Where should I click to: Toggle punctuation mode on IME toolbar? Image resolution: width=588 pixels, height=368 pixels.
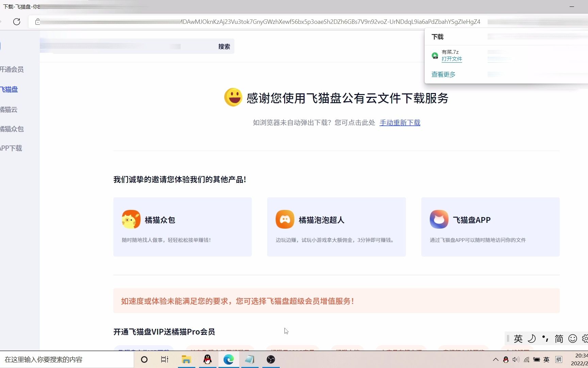click(x=545, y=339)
